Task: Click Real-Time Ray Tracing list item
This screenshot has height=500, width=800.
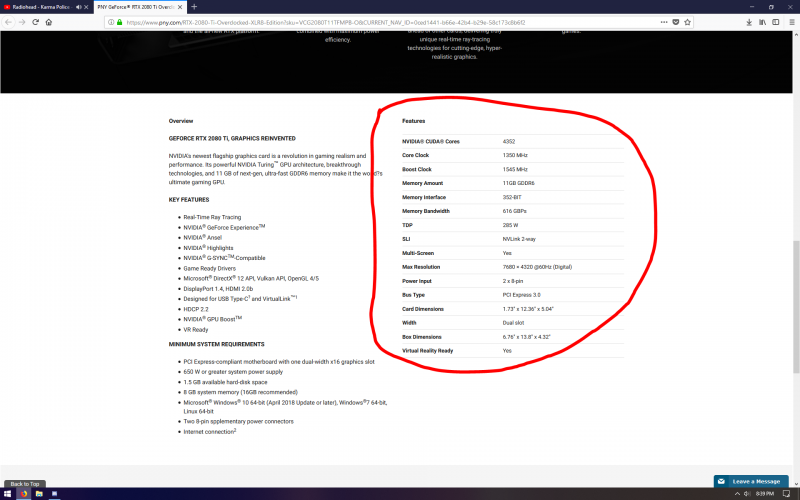Action: tap(212, 217)
